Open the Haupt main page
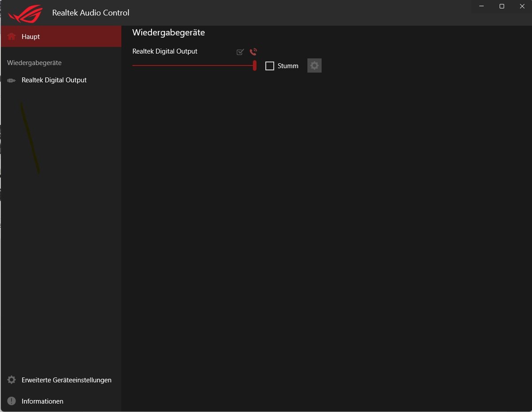 coord(61,36)
